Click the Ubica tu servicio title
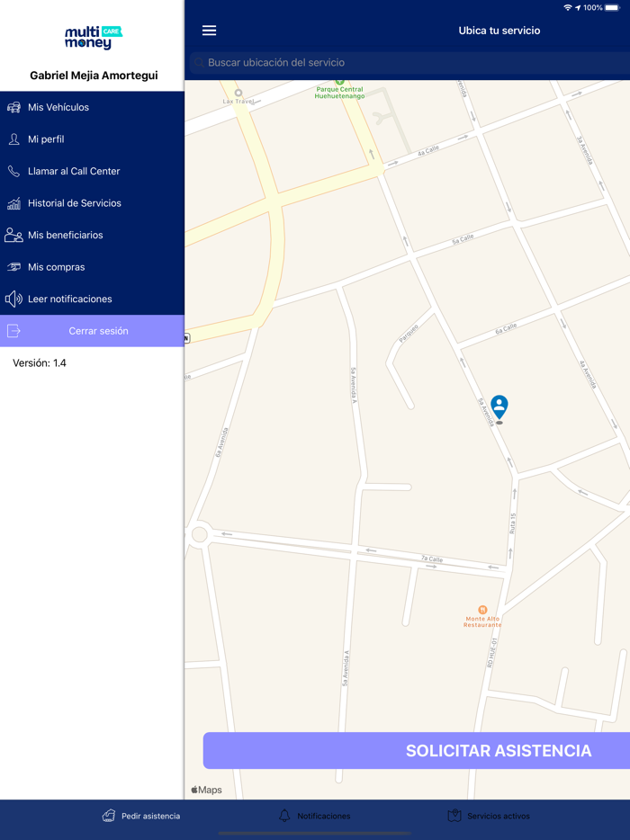The width and height of the screenshot is (630, 840). [x=499, y=31]
